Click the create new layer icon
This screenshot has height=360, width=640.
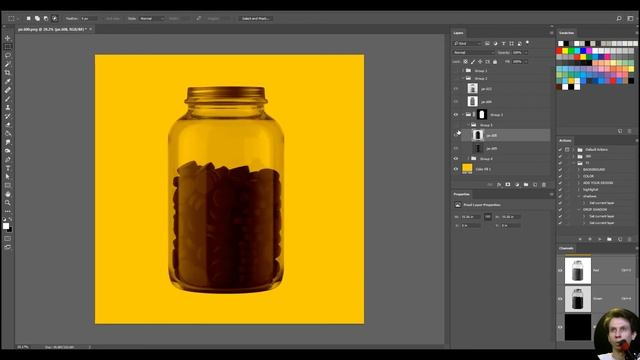pos(535,184)
